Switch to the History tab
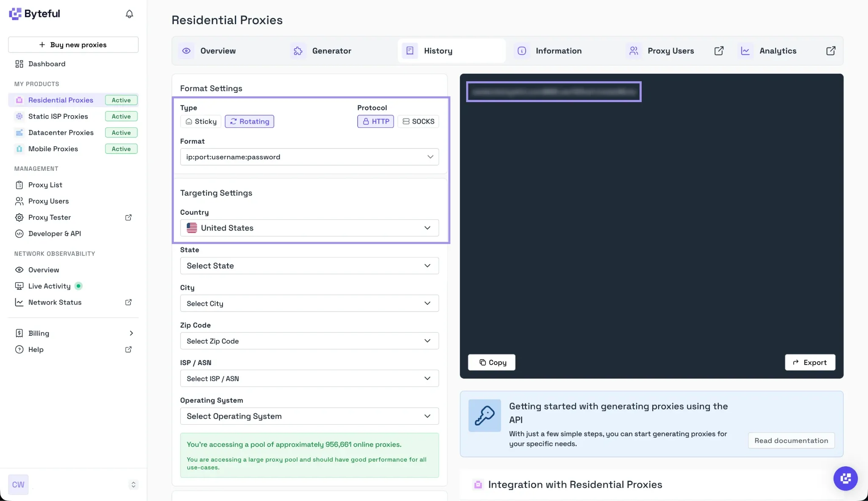This screenshot has height=501, width=868. [x=452, y=51]
